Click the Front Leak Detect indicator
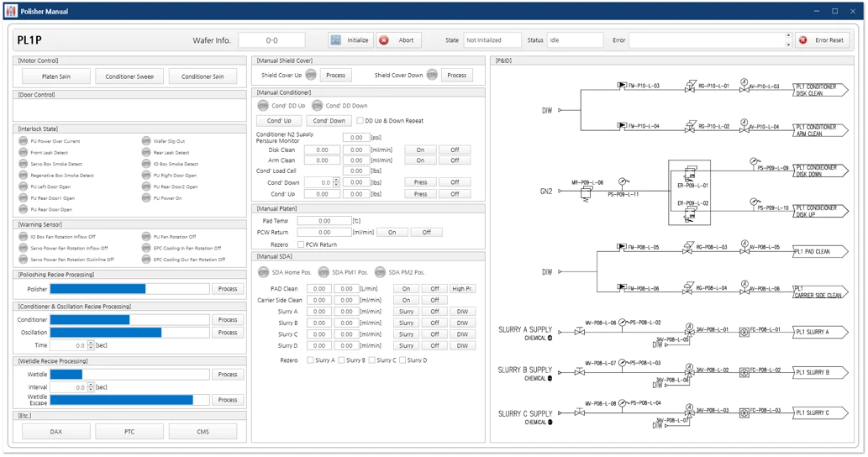 point(24,153)
